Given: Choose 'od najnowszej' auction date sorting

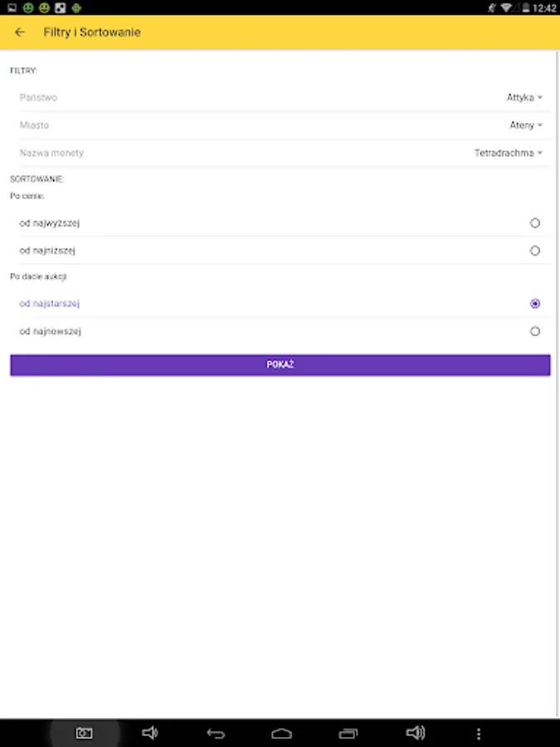Looking at the screenshot, I should (534, 331).
